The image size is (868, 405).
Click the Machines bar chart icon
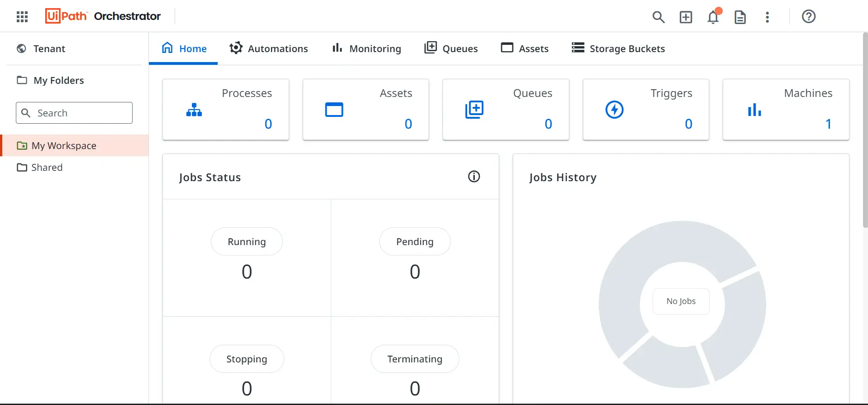click(x=754, y=110)
